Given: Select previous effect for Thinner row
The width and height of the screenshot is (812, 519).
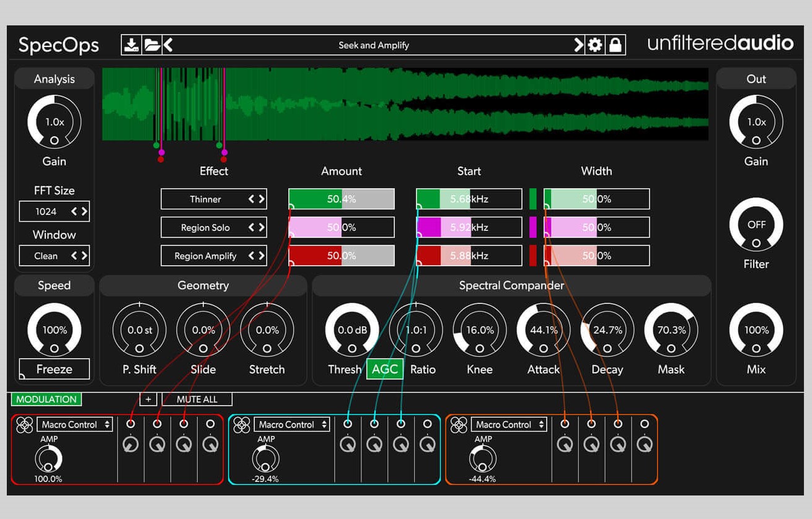Looking at the screenshot, I should 252,199.
